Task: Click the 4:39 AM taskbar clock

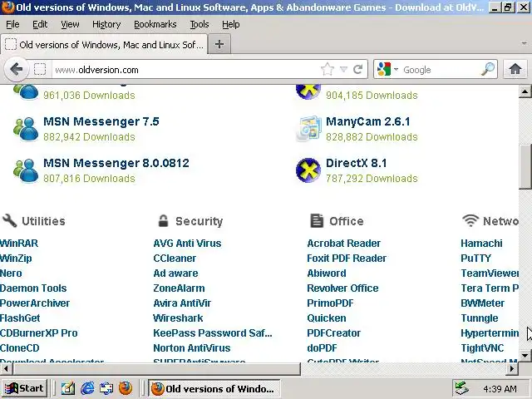Action: point(500,389)
